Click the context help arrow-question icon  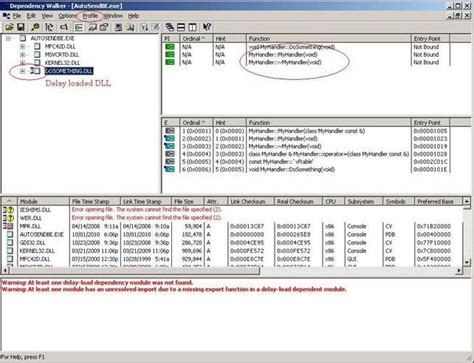[207, 27]
